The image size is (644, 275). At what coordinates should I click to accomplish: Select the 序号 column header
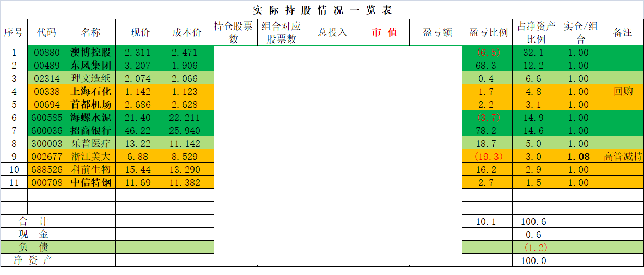pos(14,33)
